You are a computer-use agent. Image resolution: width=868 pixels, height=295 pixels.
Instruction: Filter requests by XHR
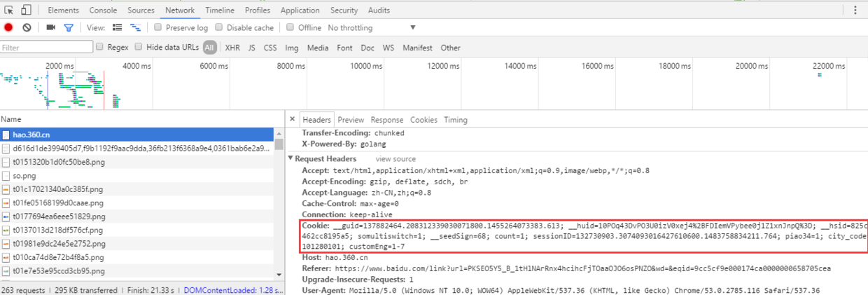point(233,48)
